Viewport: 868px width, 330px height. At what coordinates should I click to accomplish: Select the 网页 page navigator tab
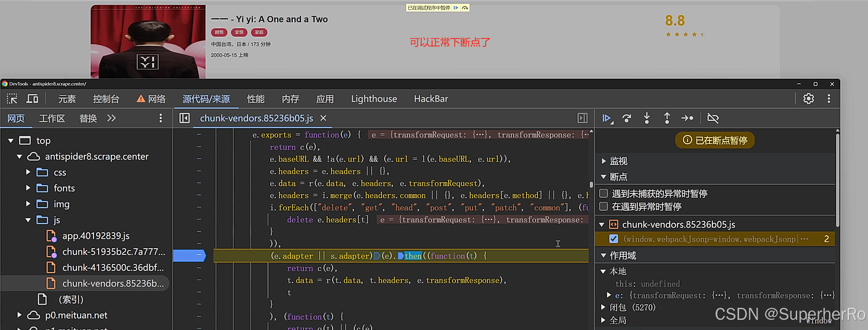[16, 118]
